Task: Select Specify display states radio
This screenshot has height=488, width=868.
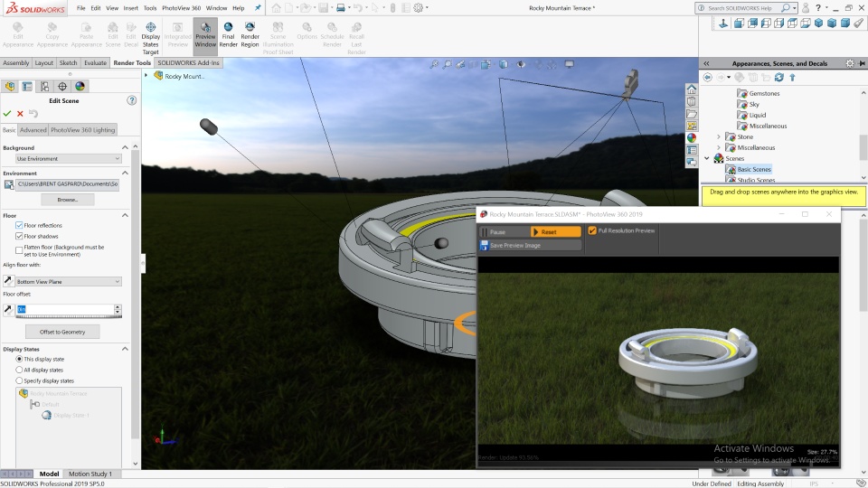Action: pos(19,380)
